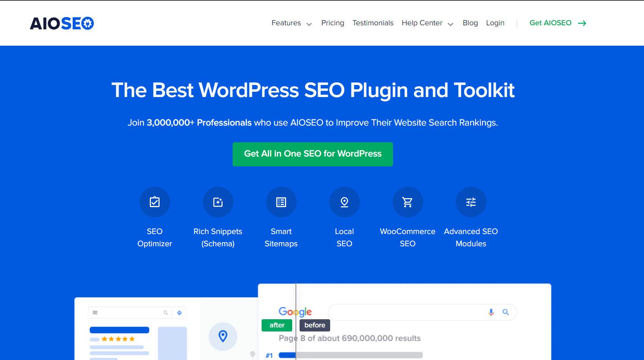Click the dark before label
Screen dimensions: 644x360
pyautogui.click(x=315, y=325)
